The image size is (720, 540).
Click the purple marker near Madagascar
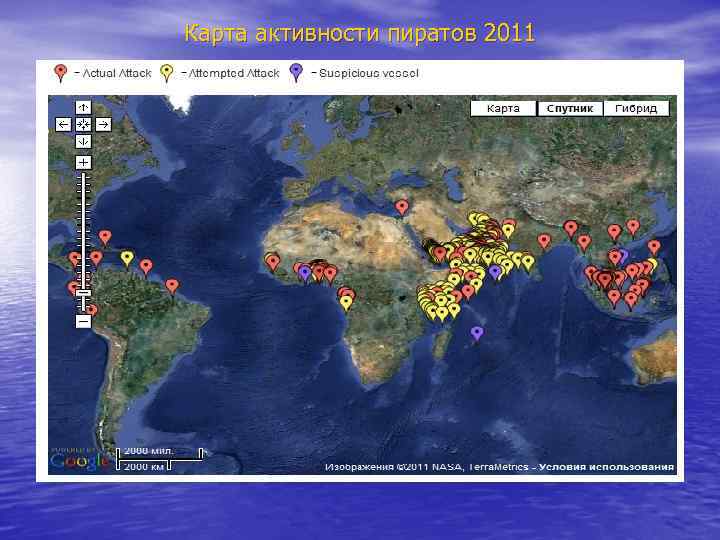coord(477,333)
